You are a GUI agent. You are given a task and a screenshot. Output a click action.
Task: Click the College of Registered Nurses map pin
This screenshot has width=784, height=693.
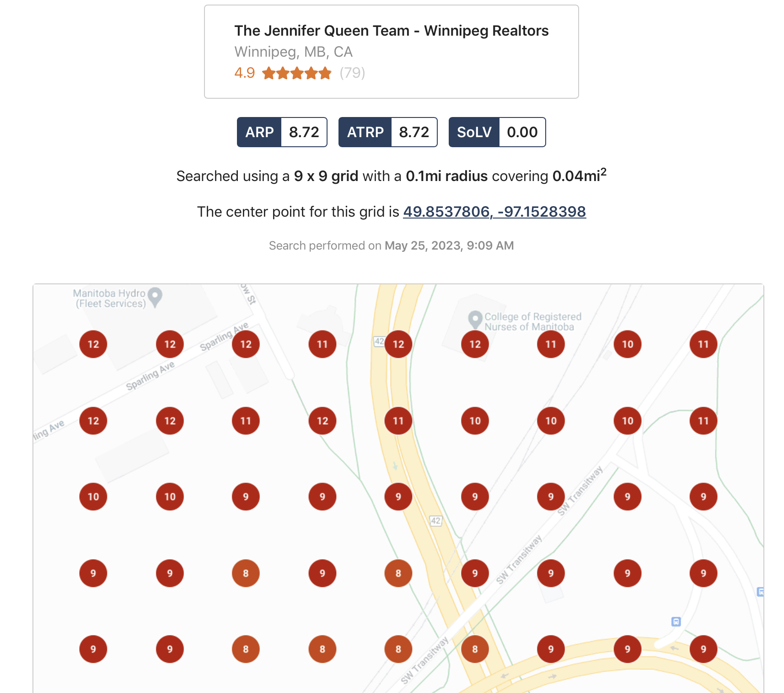(x=475, y=319)
